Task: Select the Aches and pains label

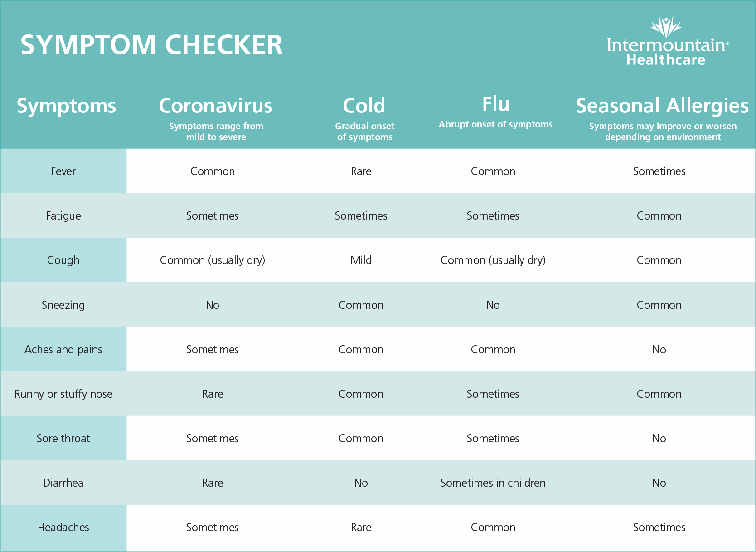Action: coord(63,349)
